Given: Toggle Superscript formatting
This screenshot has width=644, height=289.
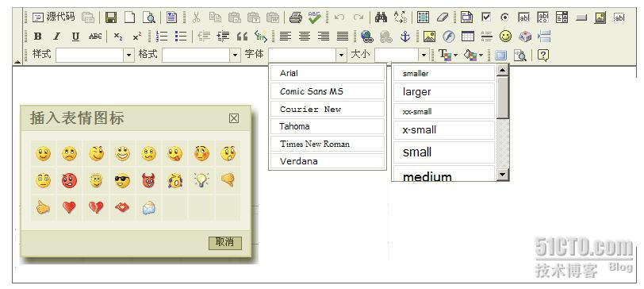Looking at the screenshot, I should [137, 37].
